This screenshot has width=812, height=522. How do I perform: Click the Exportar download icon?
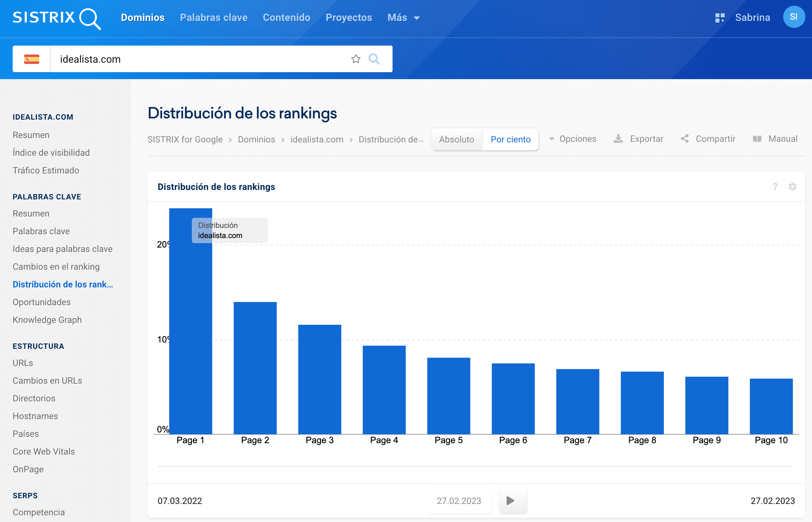click(618, 139)
